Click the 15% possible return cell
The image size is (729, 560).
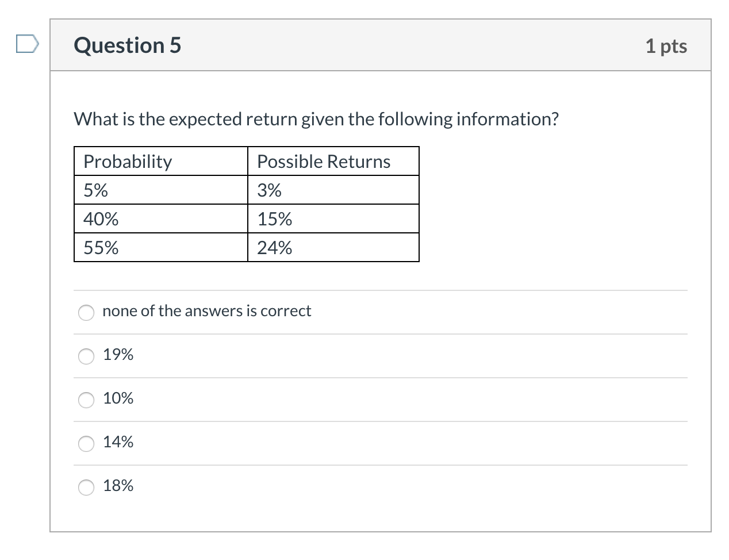tap(273, 219)
